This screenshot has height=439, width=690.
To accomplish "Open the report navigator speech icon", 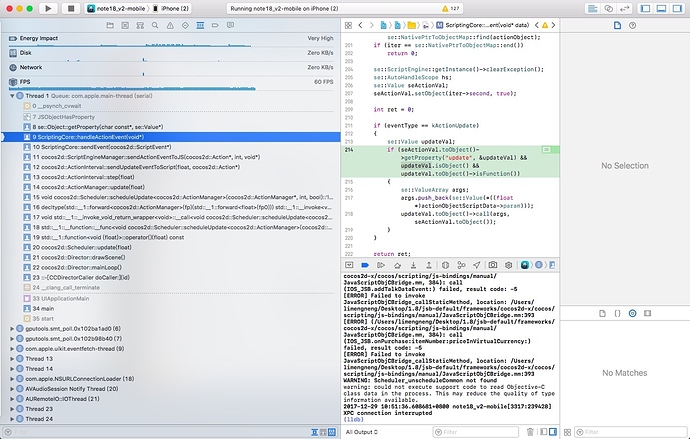I will [x=230, y=26].
